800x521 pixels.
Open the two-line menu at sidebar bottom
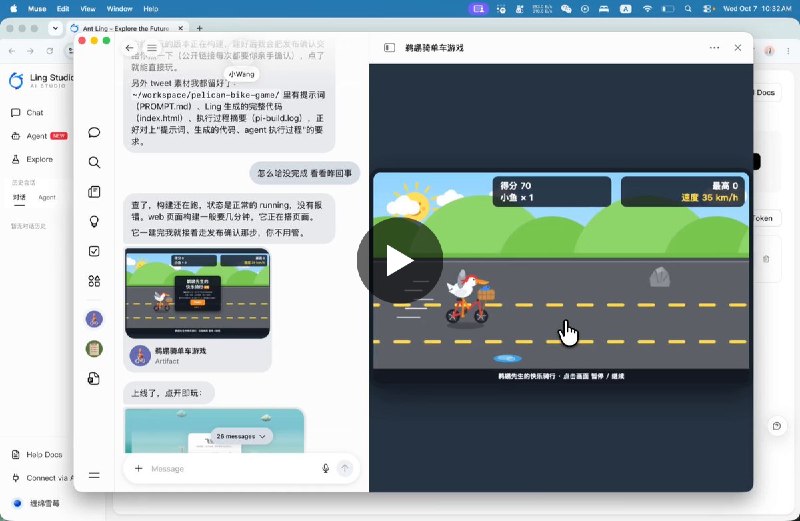coord(94,475)
